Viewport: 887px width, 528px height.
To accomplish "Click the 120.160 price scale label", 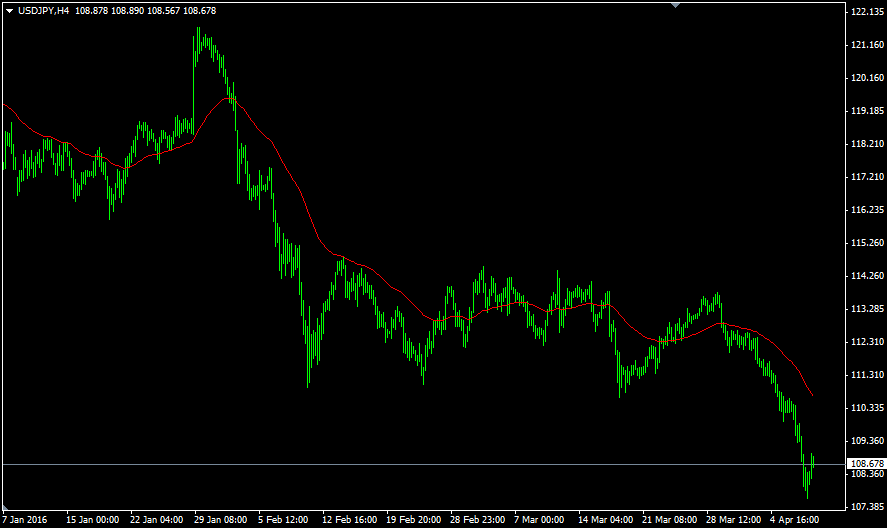I will point(867,78).
